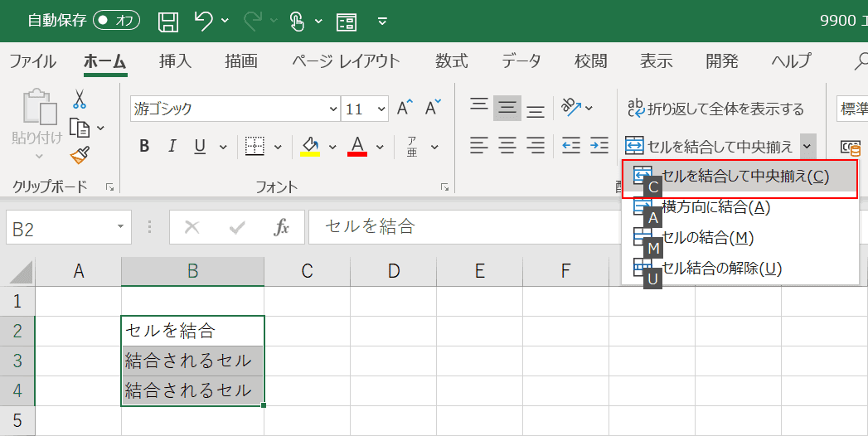This screenshot has height=436, width=868.
Task: Click the Copy icon
Action: click(80, 128)
